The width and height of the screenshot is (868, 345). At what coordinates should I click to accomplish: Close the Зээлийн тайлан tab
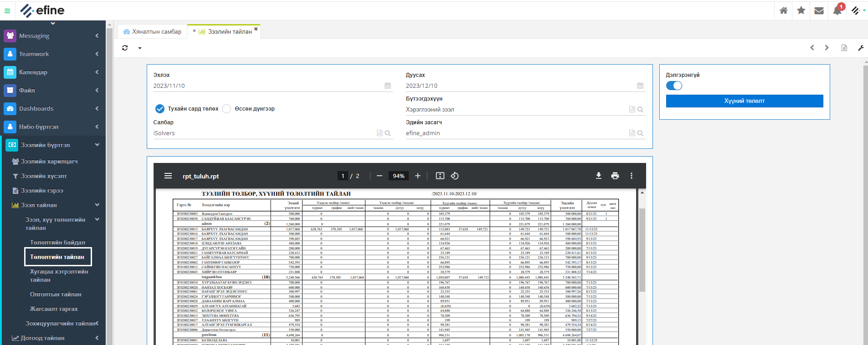[x=256, y=29]
